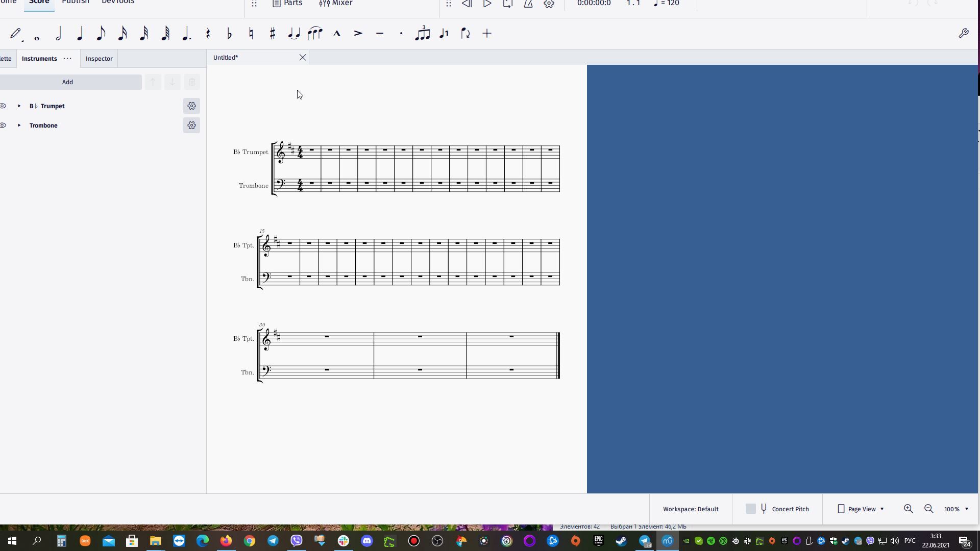Add a flat accidental
Screen dimensions: 980x551
point(229,34)
